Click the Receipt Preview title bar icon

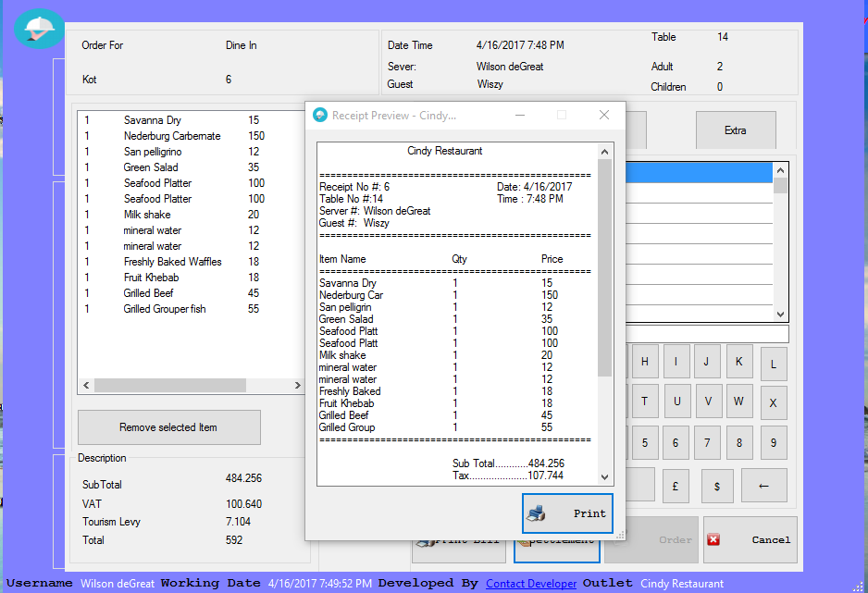(x=319, y=115)
